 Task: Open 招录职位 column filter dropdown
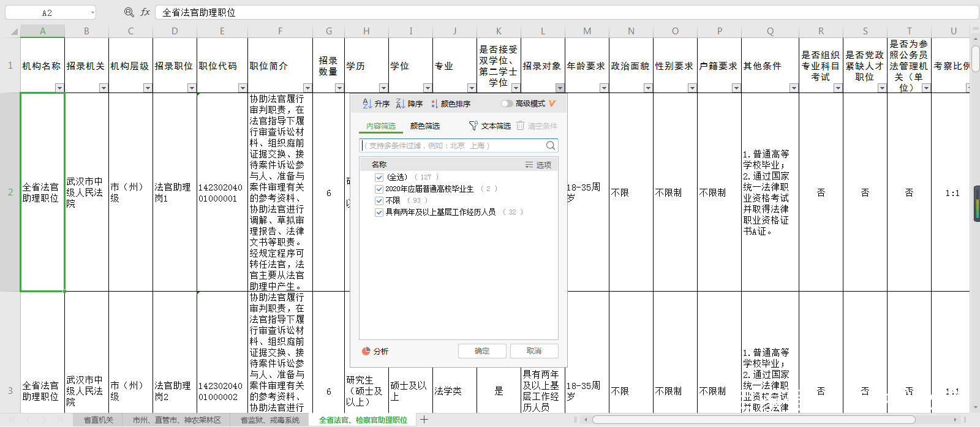(192, 88)
